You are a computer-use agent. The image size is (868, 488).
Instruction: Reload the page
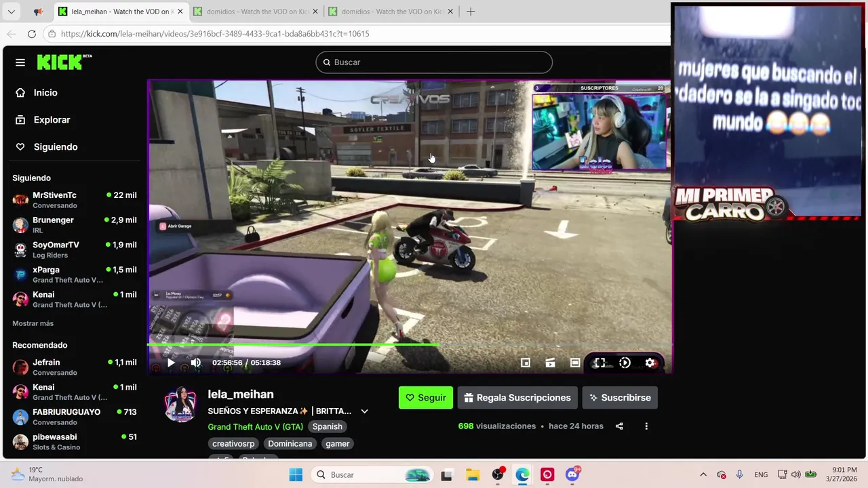click(x=32, y=34)
